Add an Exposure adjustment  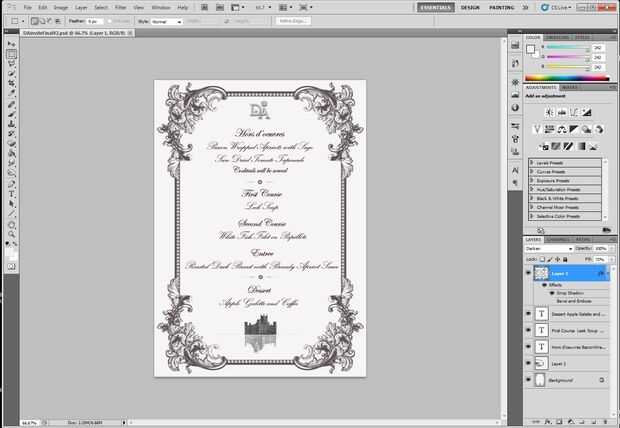coord(586,113)
